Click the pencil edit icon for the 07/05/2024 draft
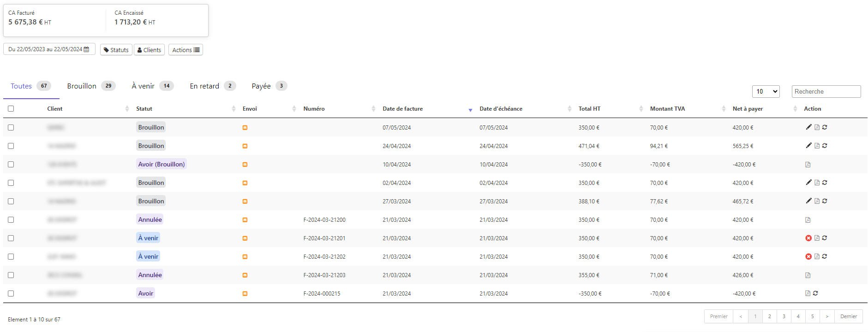This screenshot has width=868, height=332. 808,127
